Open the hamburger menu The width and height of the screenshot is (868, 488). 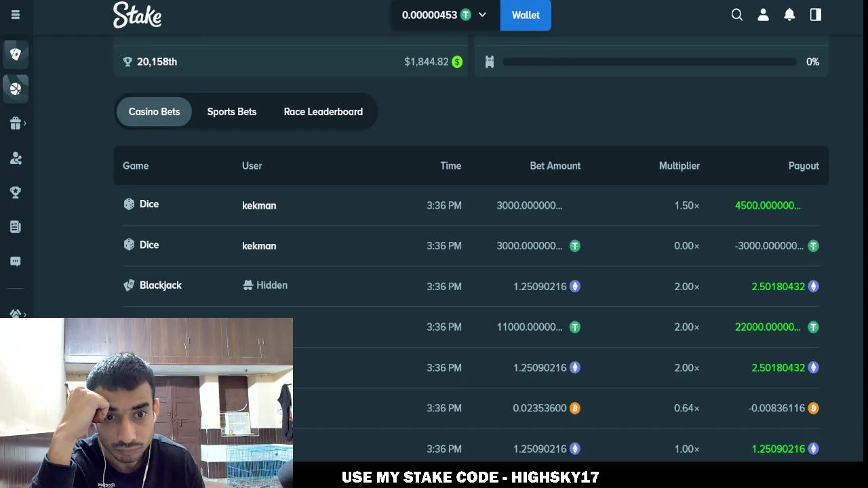pos(16,15)
